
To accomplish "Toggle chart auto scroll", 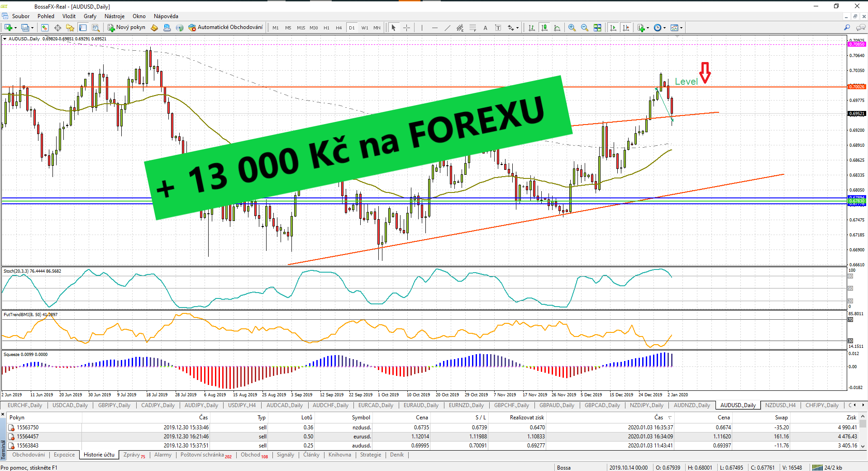I will pos(613,28).
